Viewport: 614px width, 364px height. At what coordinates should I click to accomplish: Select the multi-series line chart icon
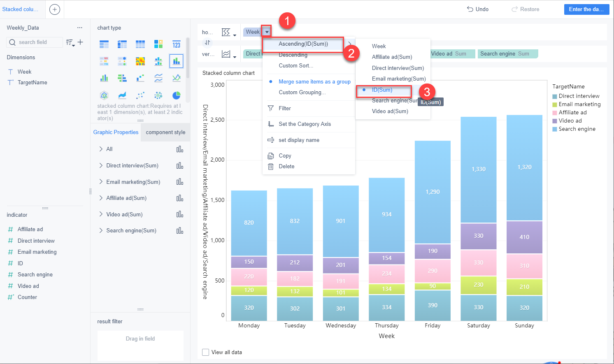pyautogui.click(x=176, y=78)
